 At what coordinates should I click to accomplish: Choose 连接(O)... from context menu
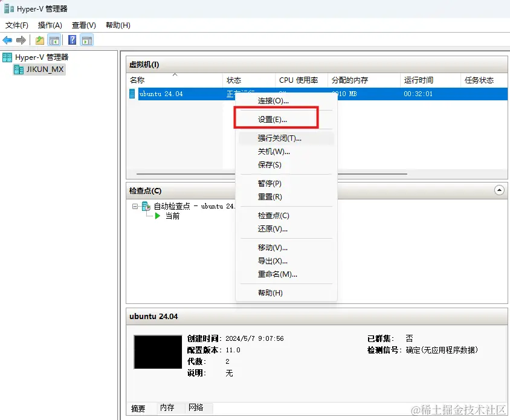[x=286, y=101]
